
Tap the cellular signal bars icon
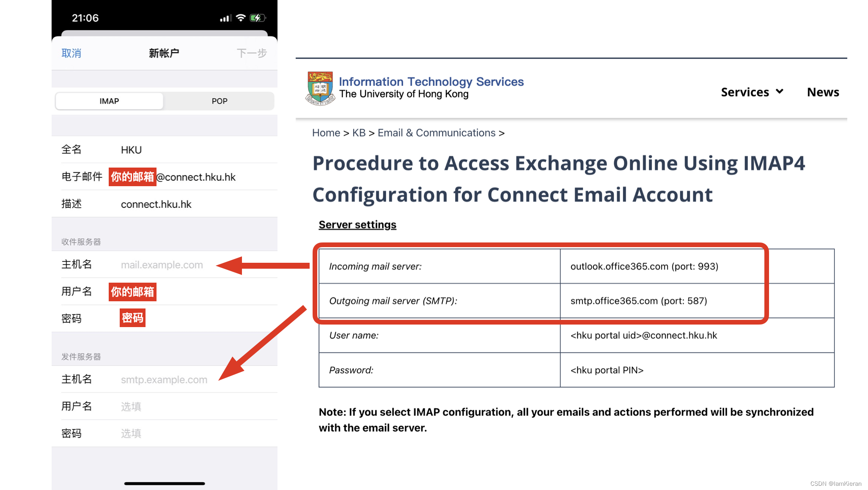point(225,18)
